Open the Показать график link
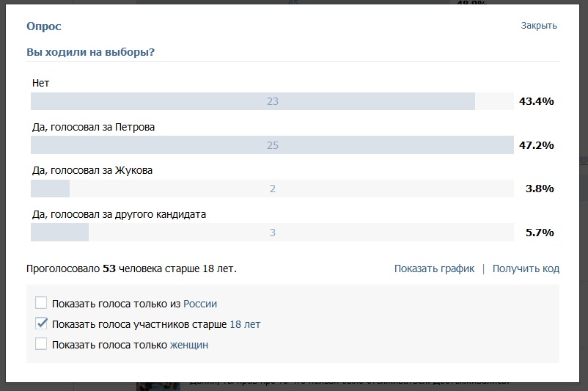 (x=434, y=268)
